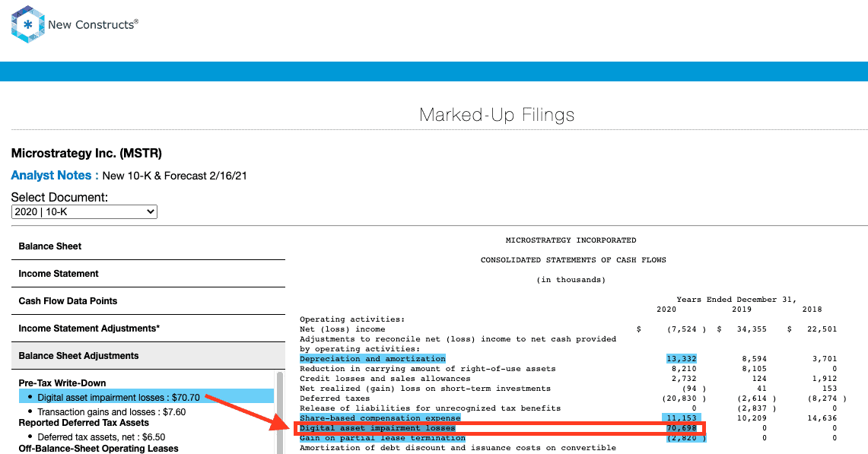Viewport: 868px width, 454px height.
Task: Click the 2019 column header
Action: tap(742, 310)
